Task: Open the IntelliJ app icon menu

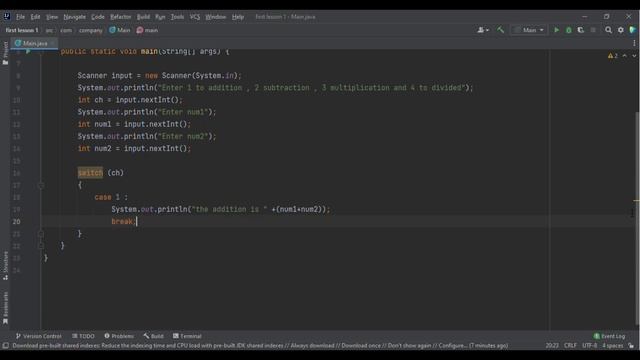Action: click(x=7, y=16)
